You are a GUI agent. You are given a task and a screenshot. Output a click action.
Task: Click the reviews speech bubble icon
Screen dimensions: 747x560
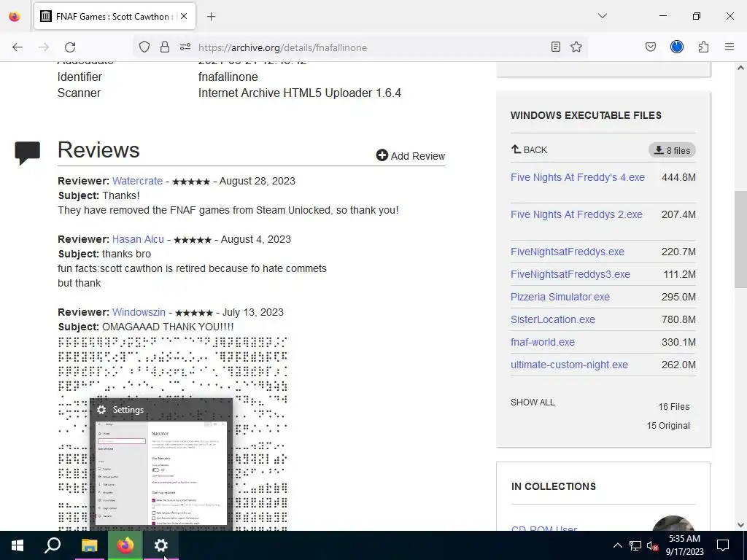pos(28,152)
